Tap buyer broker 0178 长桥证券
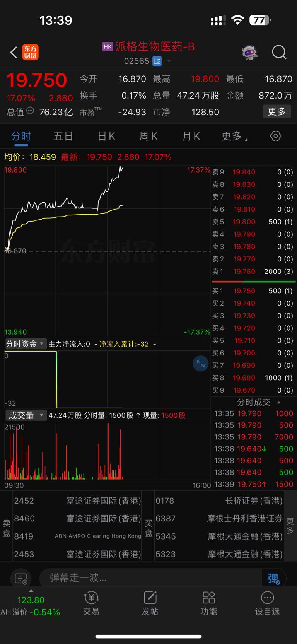This screenshot has width=297, height=644. (x=219, y=501)
